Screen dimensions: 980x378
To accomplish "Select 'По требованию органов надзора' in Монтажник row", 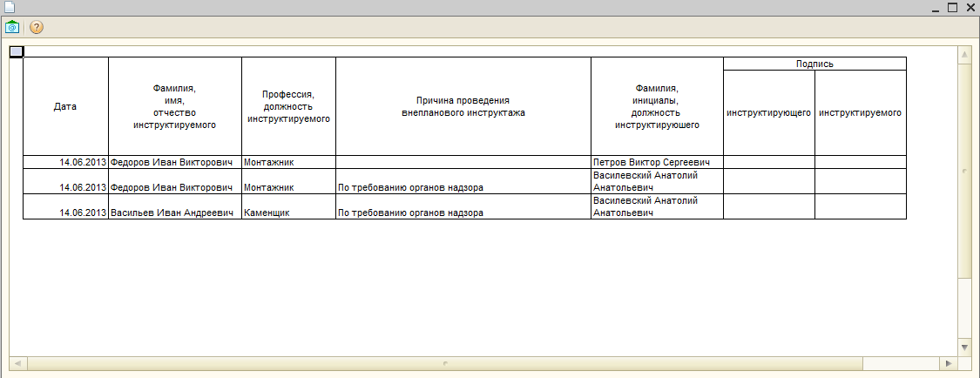I will (x=463, y=181).
